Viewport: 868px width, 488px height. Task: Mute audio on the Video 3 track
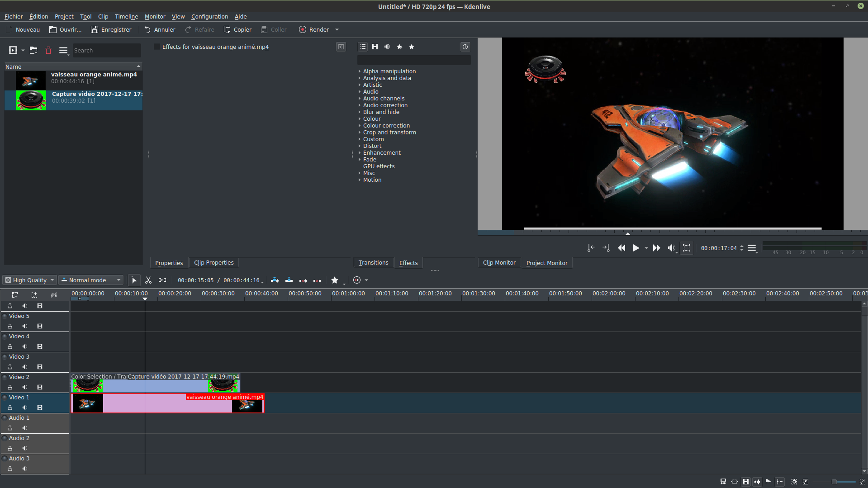click(25, 367)
